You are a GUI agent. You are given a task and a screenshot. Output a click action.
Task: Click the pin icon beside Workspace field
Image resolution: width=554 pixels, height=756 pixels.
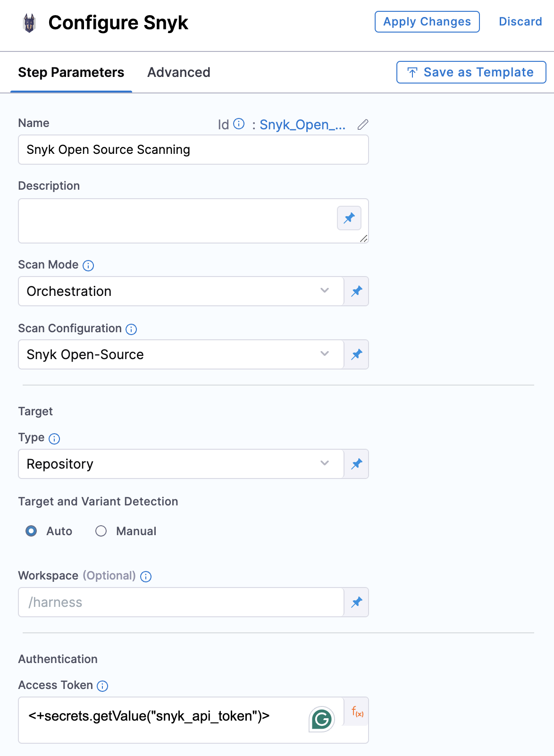click(357, 602)
